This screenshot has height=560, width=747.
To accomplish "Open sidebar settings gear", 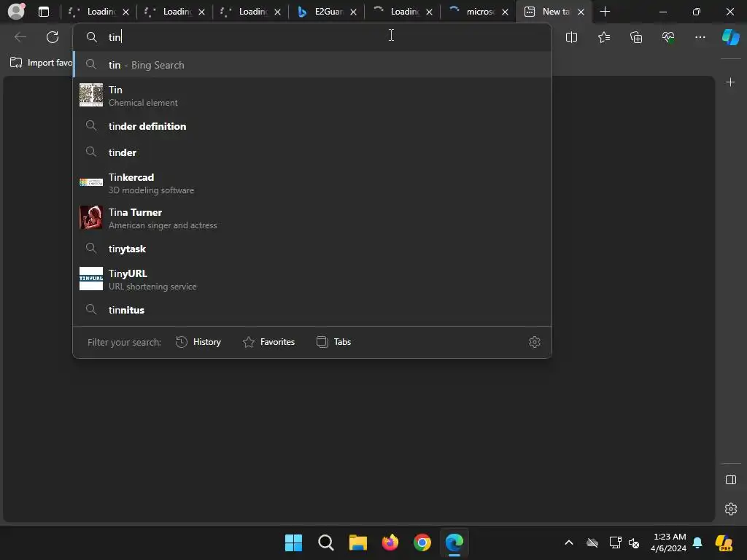I will pyautogui.click(x=730, y=509).
